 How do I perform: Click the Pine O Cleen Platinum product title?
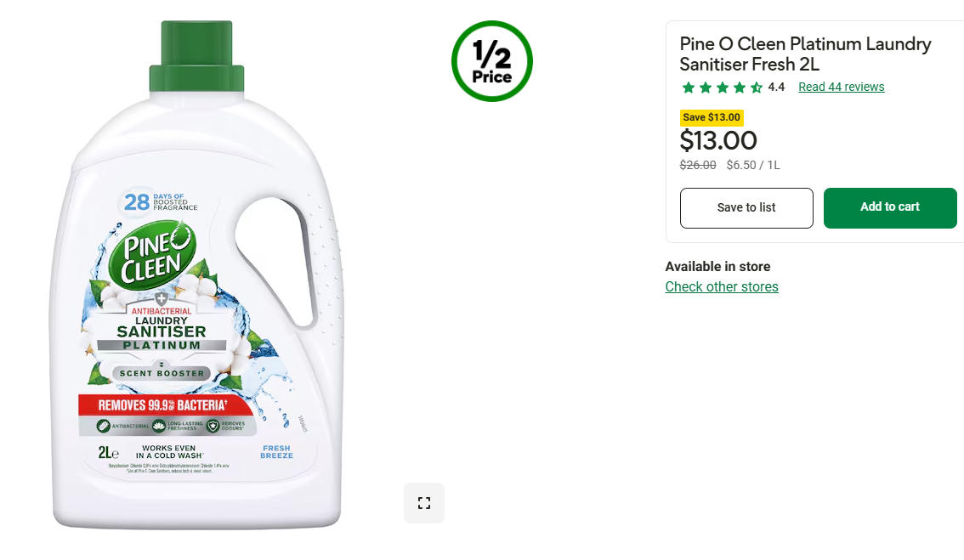(805, 54)
